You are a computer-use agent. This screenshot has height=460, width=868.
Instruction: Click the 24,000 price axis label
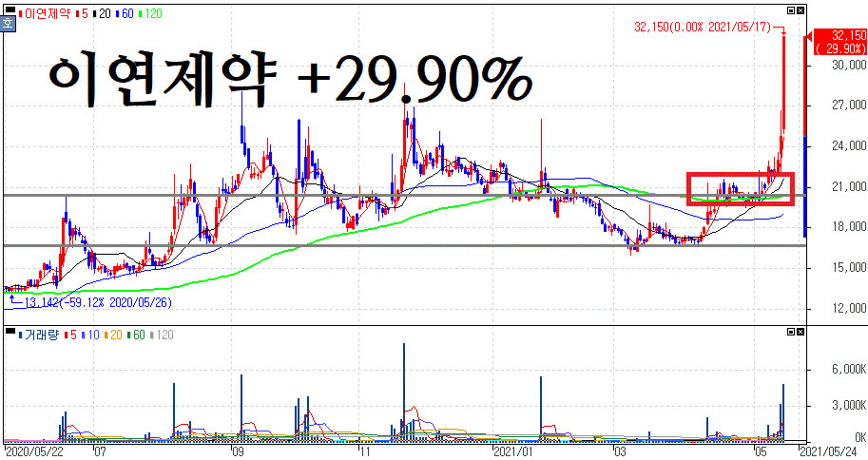(849, 146)
